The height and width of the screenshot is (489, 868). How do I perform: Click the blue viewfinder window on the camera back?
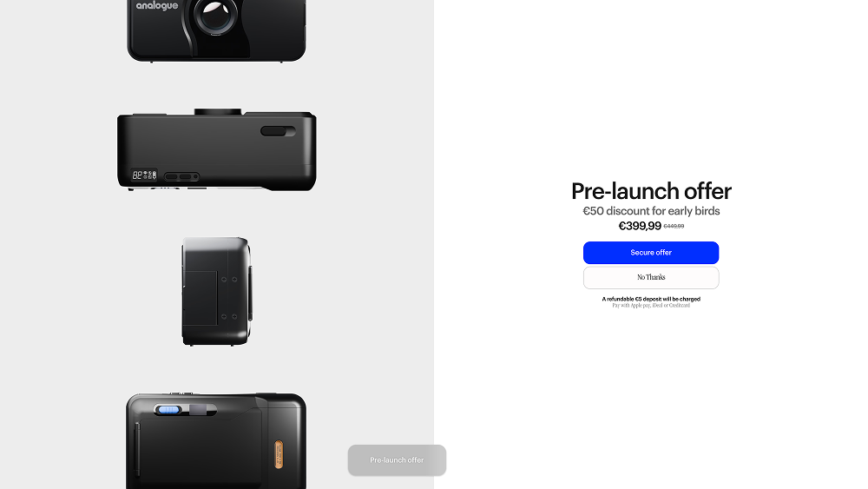168,410
